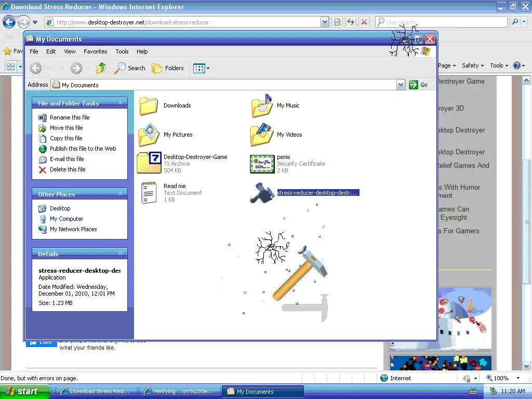Viewport: 532px width, 399px height.
Task: Click the IE page scrollbar down arrow
Action: pyautogui.click(x=527, y=366)
